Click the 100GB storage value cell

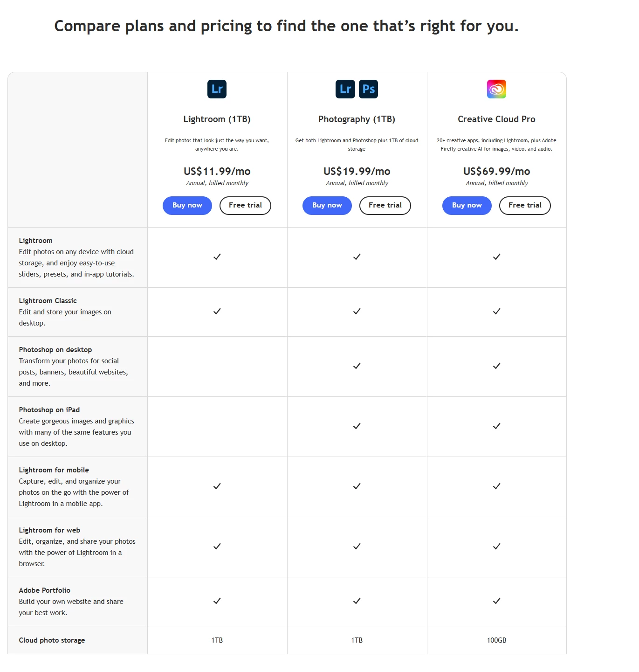pyautogui.click(x=496, y=640)
